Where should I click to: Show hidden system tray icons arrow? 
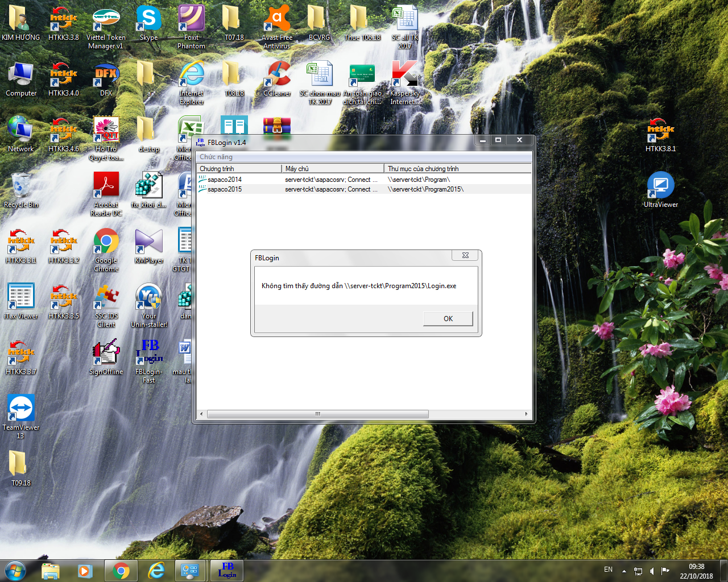pyautogui.click(x=624, y=571)
